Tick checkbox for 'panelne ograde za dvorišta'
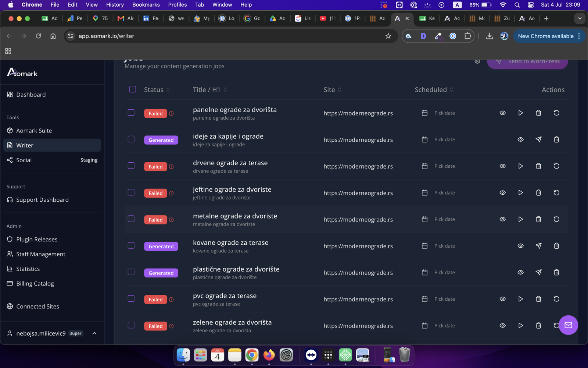 (131, 113)
